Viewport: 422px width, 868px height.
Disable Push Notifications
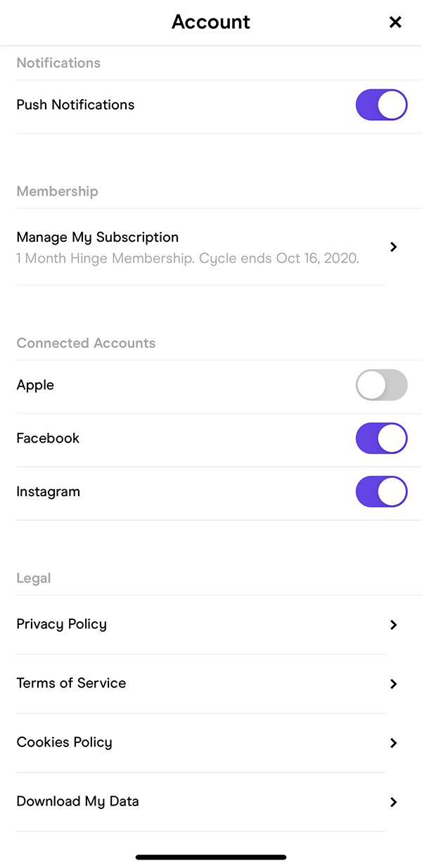click(x=381, y=104)
